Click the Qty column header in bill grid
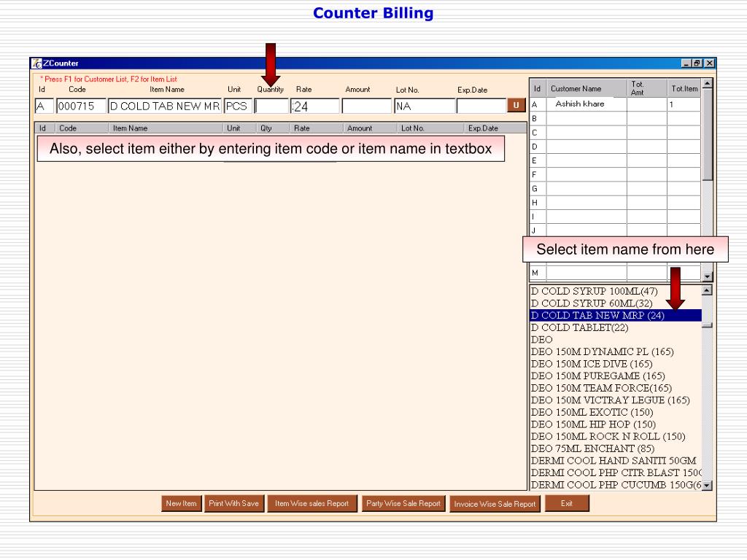Viewport: 747px width, 560px height. click(x=273, y=128)
